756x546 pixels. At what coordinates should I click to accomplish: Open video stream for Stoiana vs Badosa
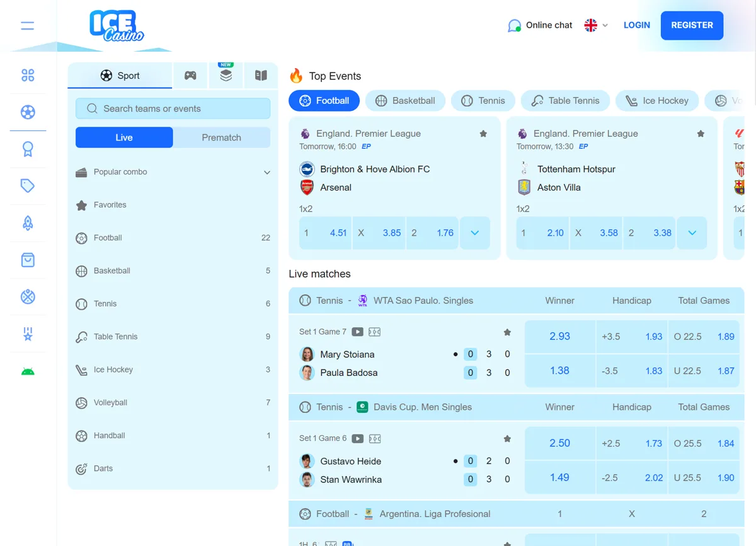click(357, 332)
